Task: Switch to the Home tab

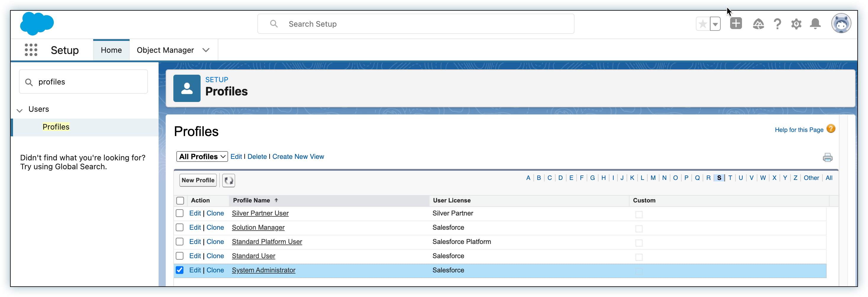Action: 111,50
